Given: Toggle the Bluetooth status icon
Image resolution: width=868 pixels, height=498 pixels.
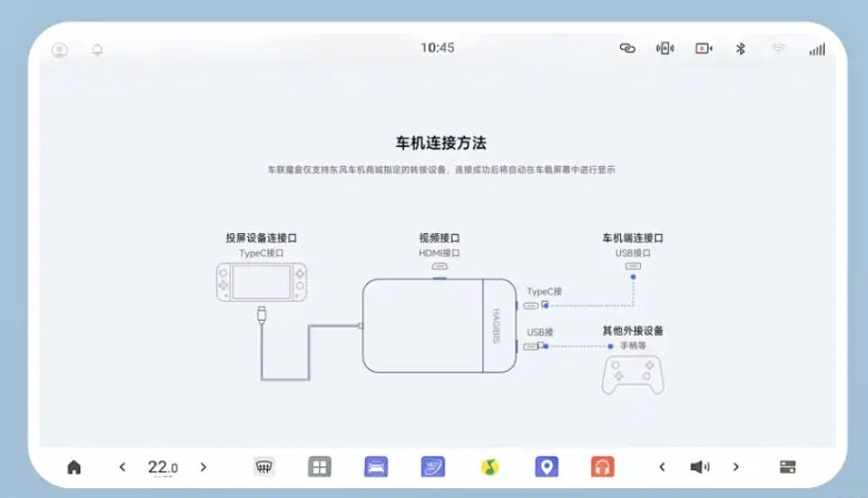Looking at the screenshot, I should (740, 49).
